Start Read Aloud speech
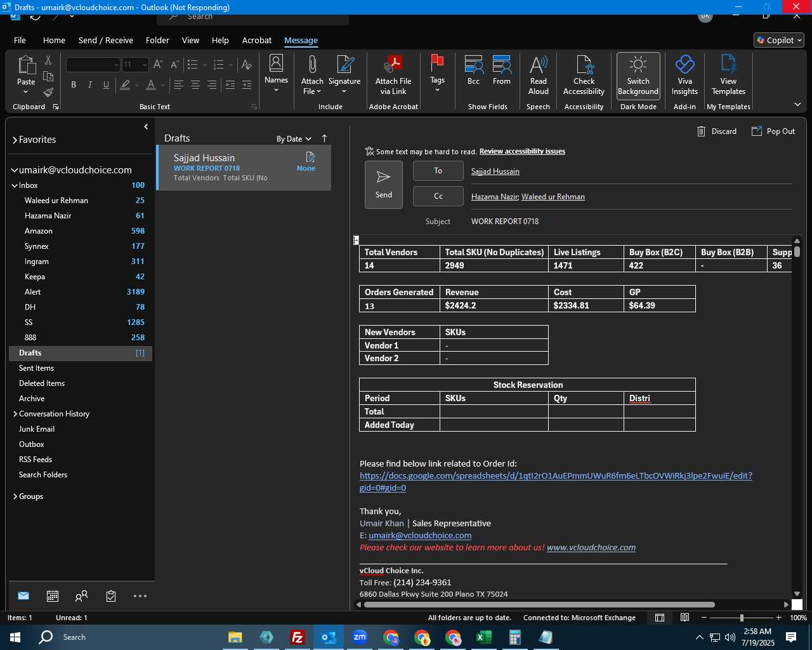 click(x=539, y=75)
